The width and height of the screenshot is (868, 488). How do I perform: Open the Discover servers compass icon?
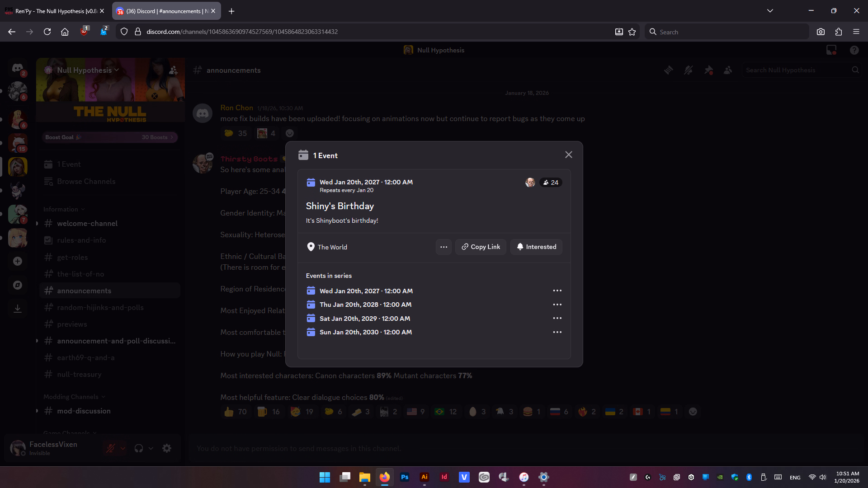coord(18,285)
